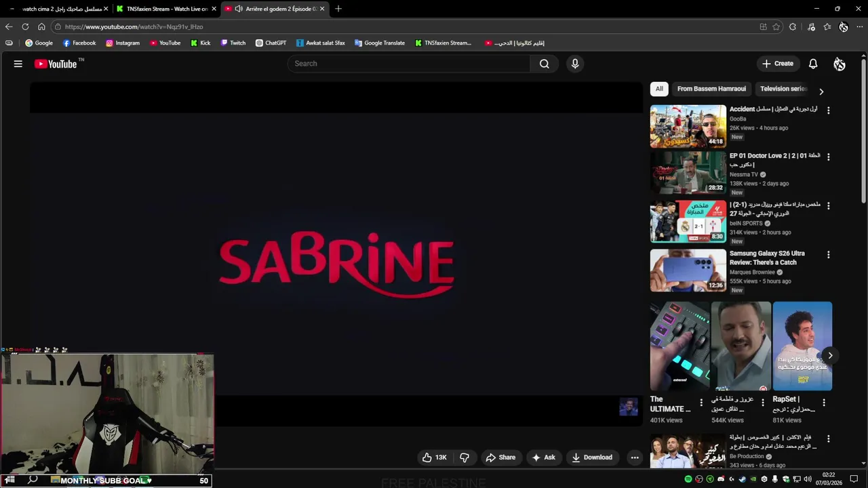Click the Create button

point(777,64)
